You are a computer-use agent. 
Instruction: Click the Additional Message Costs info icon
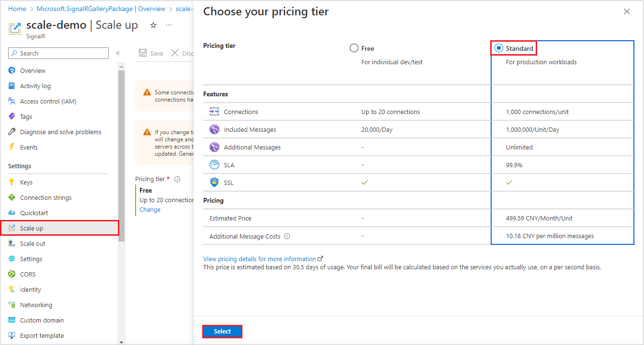(287, 236)
